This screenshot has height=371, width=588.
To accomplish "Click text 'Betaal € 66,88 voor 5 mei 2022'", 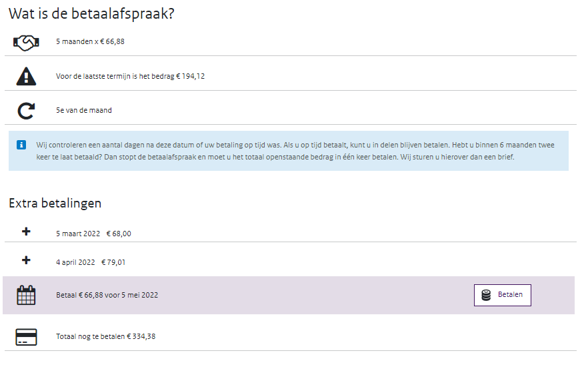I will (x=107, y=295).
